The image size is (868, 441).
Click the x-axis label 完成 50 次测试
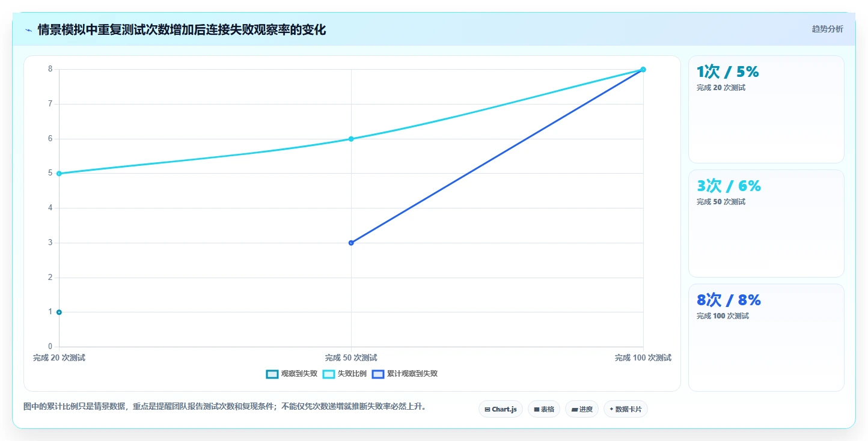(x=351, y=358)
